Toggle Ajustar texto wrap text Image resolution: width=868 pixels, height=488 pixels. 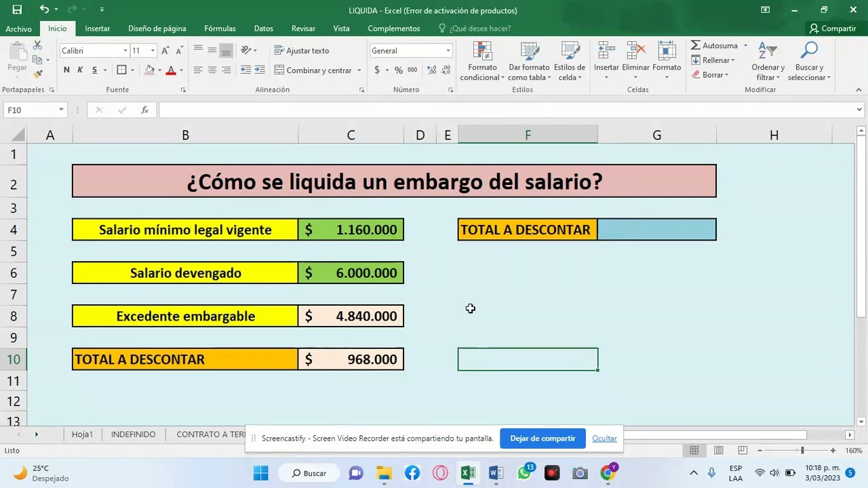coord(302,51)
